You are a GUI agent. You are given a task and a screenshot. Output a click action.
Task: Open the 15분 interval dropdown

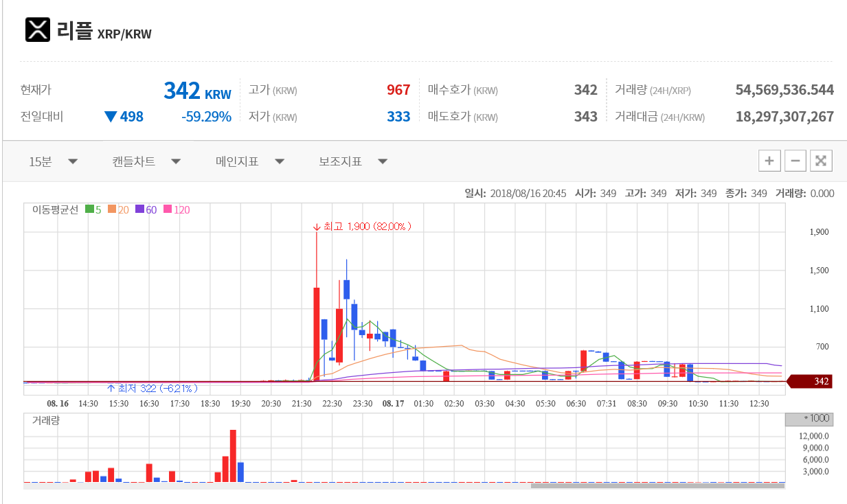pos(53,161)
